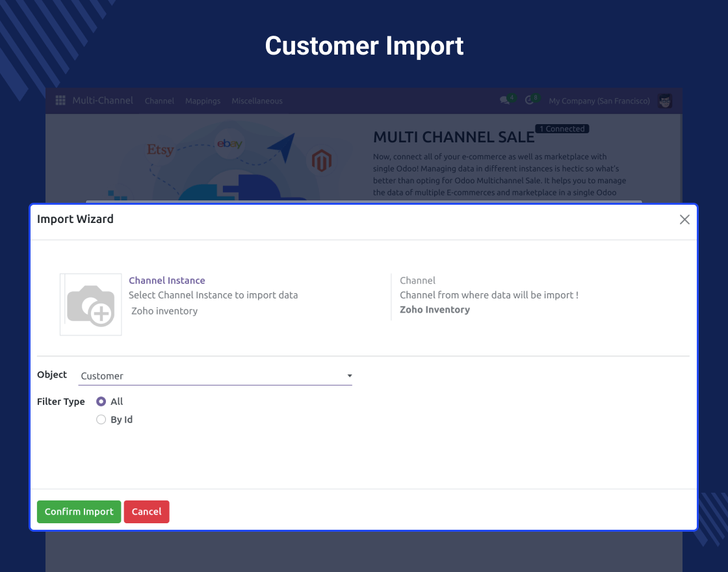The height and width of the screenshot is (572, 728).
Task: Open the Miscellaneous menu
Action: click(x=257, y=101)
